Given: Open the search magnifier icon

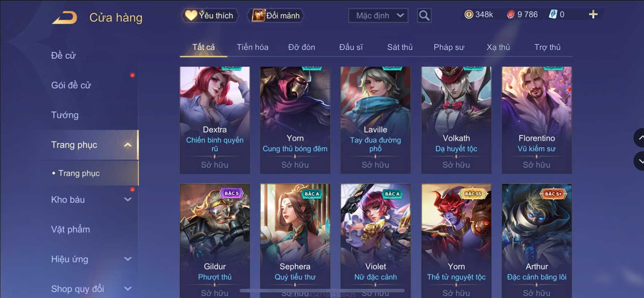Looking at the screenshot, I should click(424, 15).
